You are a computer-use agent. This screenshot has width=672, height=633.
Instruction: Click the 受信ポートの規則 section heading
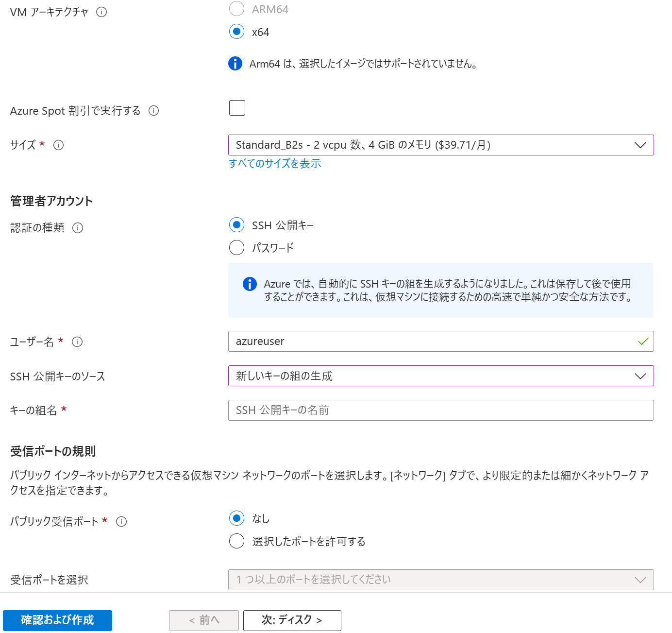tap(53, 451)
